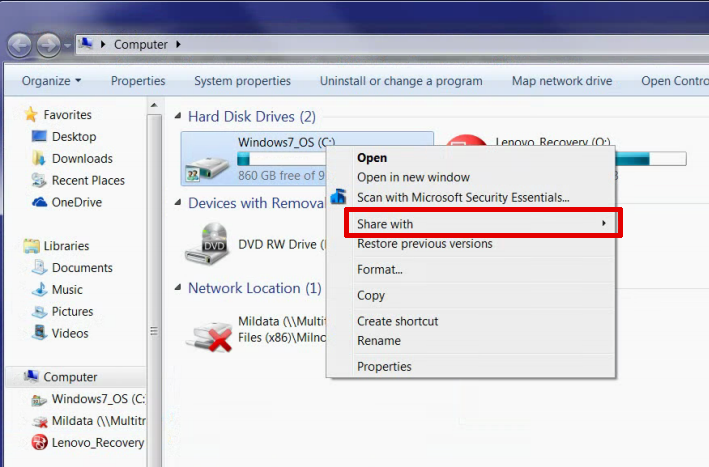709x467 pixels.
Task: Open the Downloads folder in Favorites
Action: point(82,158)
